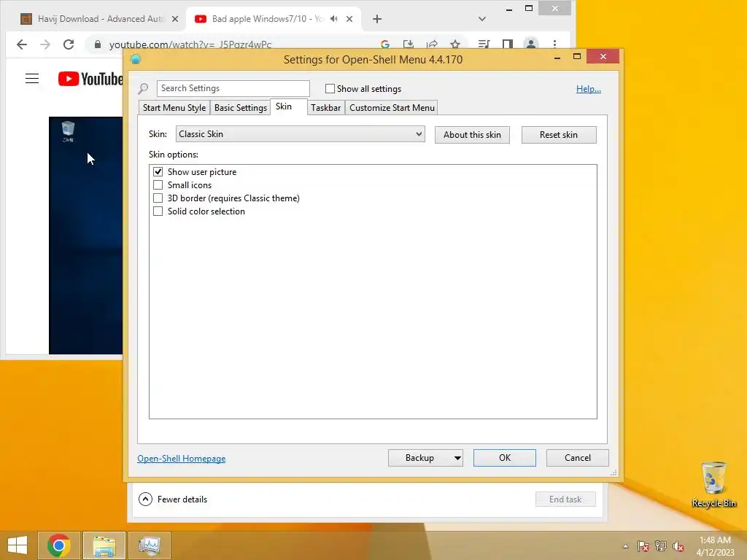Click the share icon in Chrome address bar
Viewport: 747px width, 560px height.
coord(432,44)
